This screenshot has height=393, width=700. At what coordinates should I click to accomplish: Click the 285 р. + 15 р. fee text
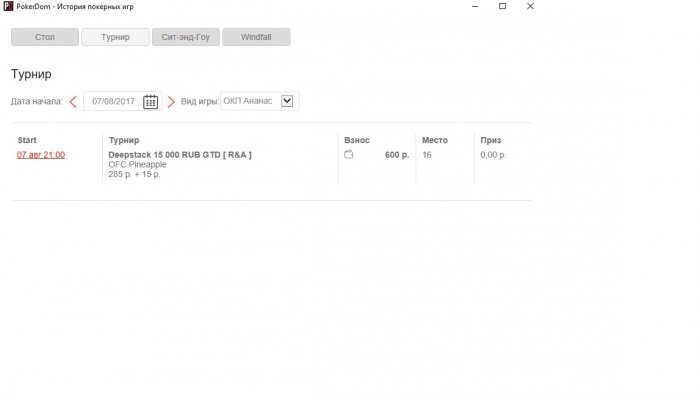134,174
